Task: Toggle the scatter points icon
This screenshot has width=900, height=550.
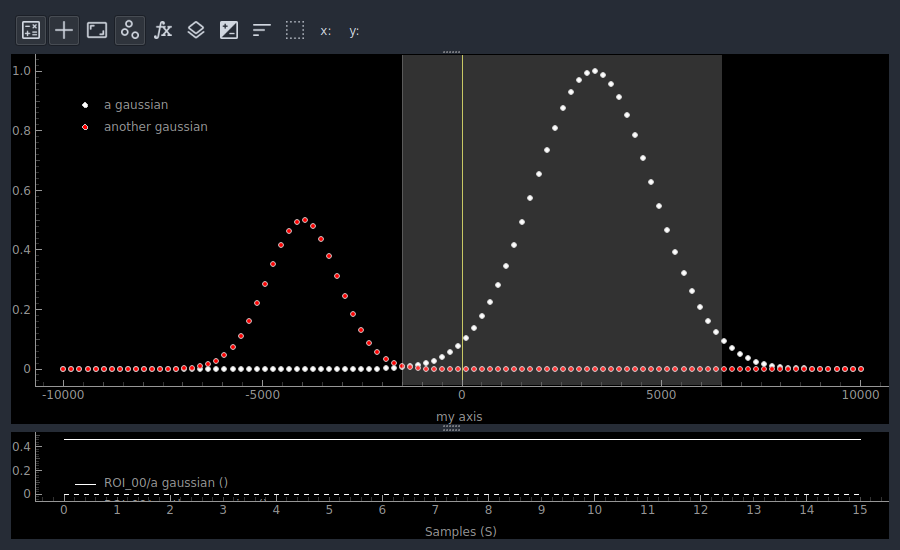Action: (130, 30)
